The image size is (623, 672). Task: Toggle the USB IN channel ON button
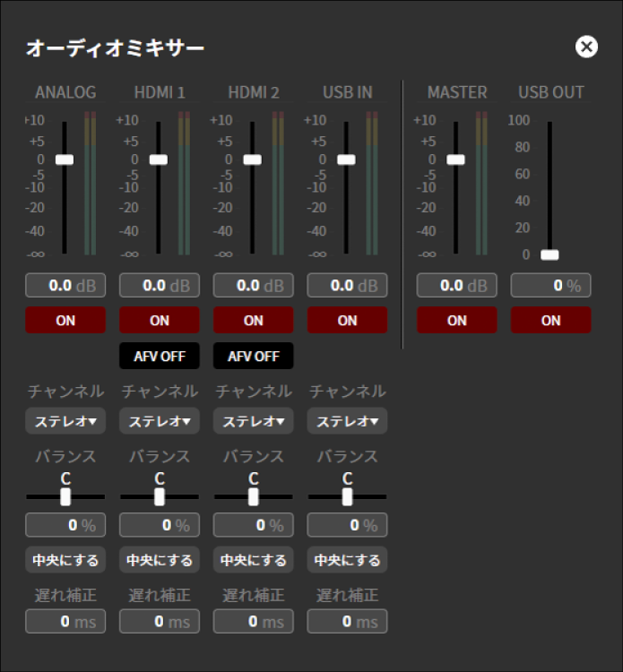pos(347,320)
